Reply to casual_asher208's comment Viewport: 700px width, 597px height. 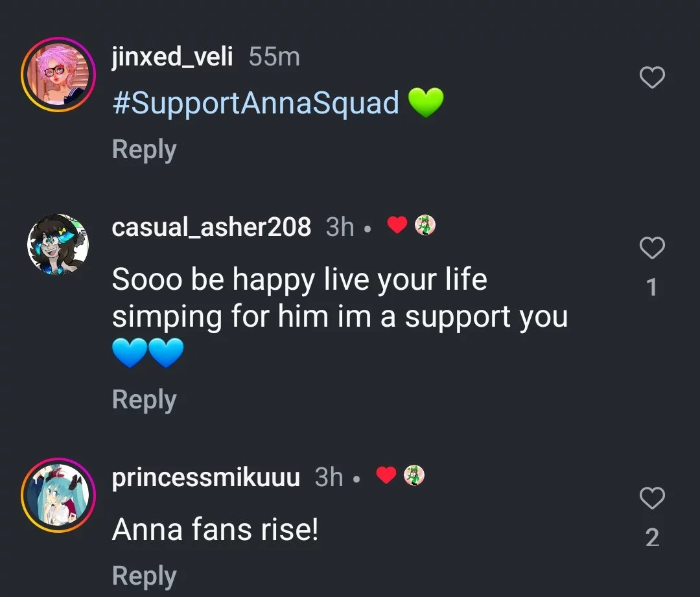click(x=144, y=400)
